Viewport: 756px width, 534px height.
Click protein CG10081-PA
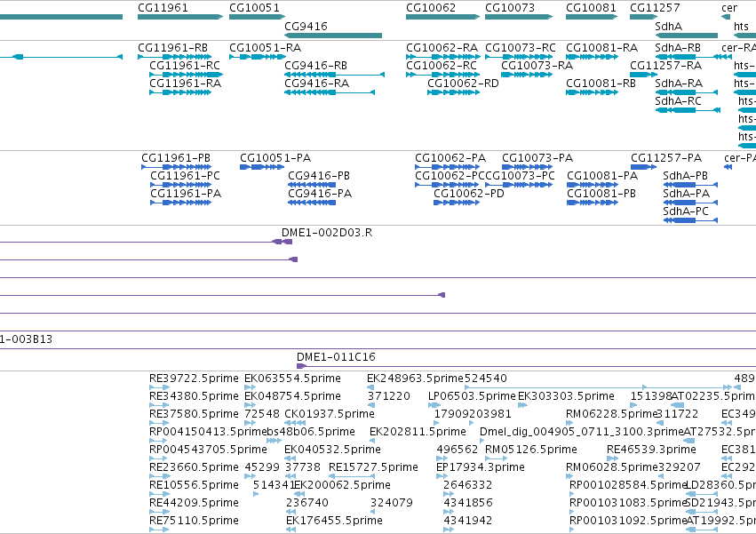[592, 185]
